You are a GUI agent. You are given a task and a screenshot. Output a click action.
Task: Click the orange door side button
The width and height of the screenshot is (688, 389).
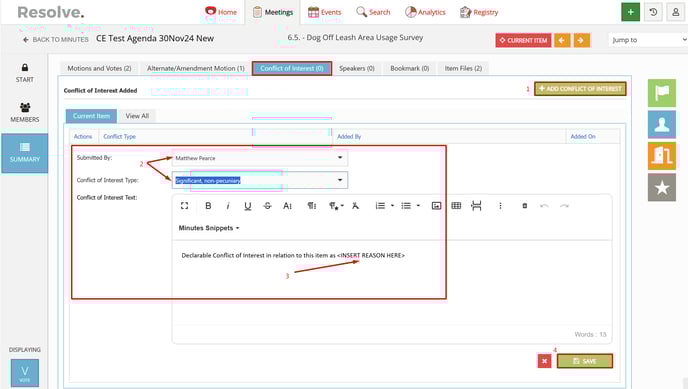662,156
